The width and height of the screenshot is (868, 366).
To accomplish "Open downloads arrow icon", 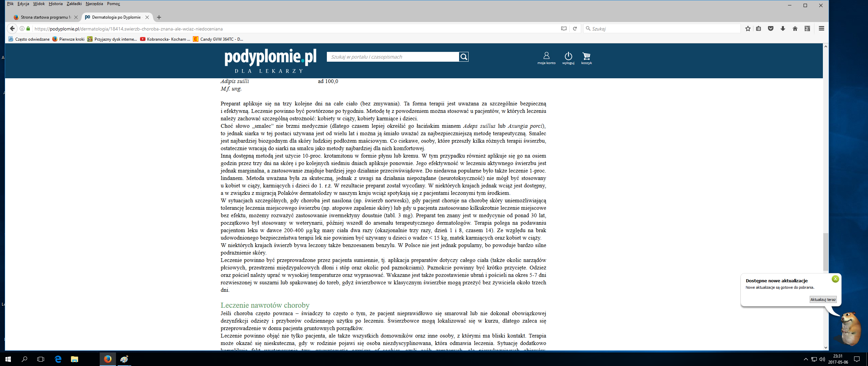I will [x=783, y=28].
